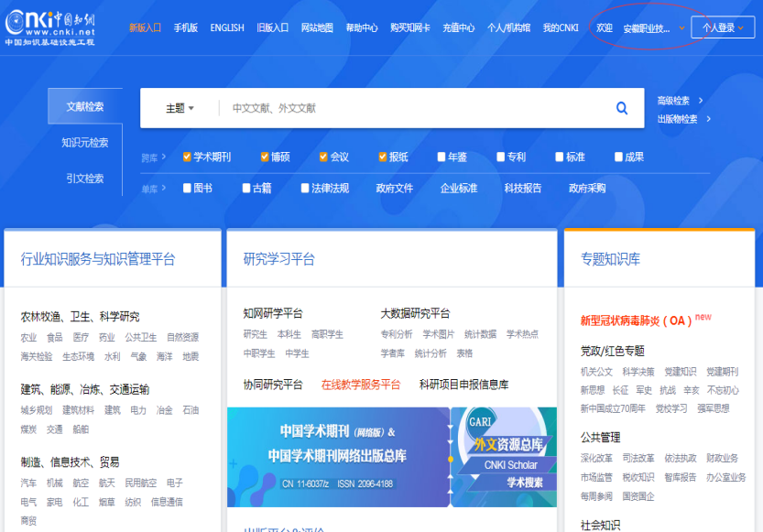Click the 中文文献、外文文献 search box

412,108
